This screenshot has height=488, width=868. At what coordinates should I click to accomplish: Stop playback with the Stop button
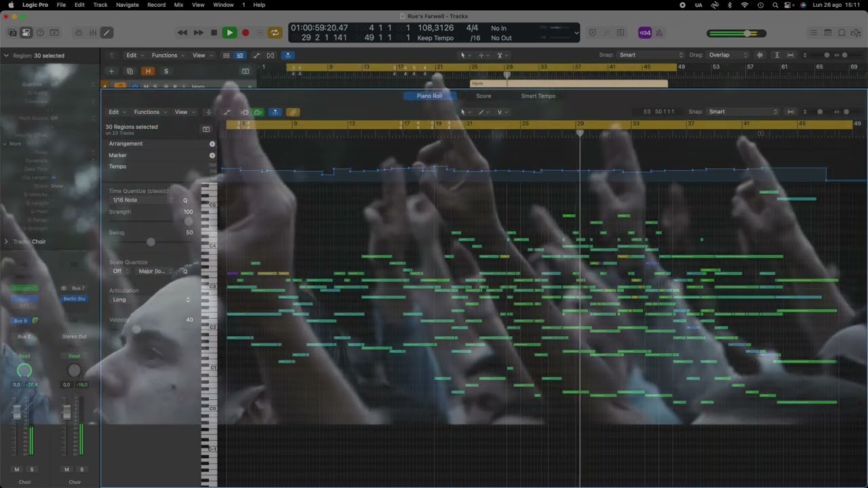point(214,33)
